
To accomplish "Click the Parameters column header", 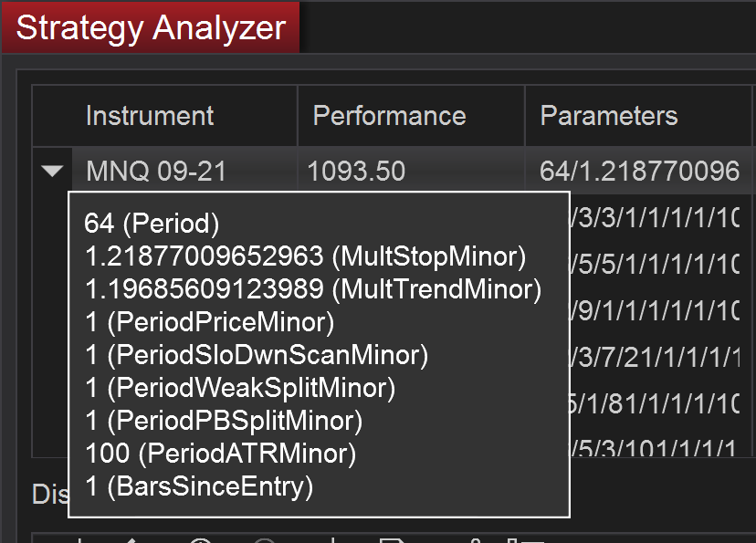I will point(609,116).
